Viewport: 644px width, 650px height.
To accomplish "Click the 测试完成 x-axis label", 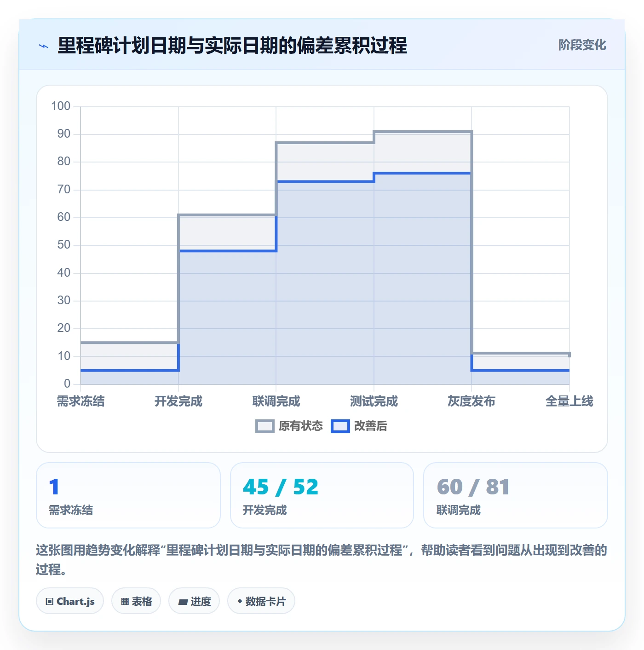I will (x=374, y=401).
